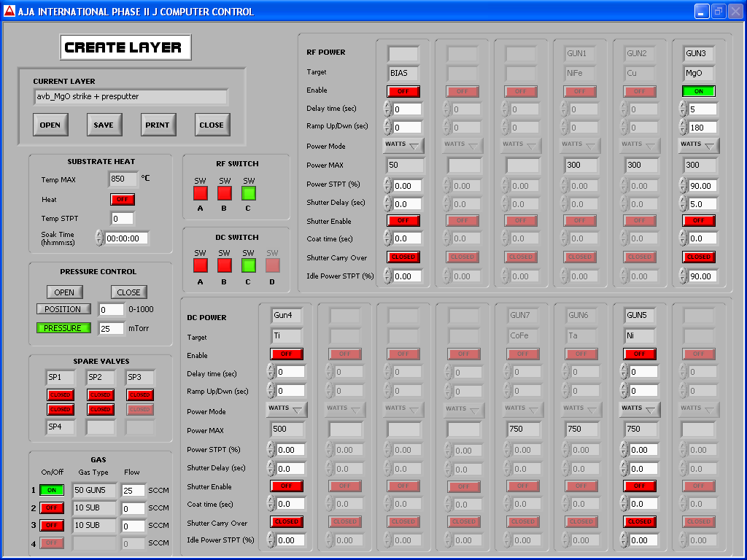Click the Current Layer name field
The image size is (747, 560).
click(x=131, y=96)
